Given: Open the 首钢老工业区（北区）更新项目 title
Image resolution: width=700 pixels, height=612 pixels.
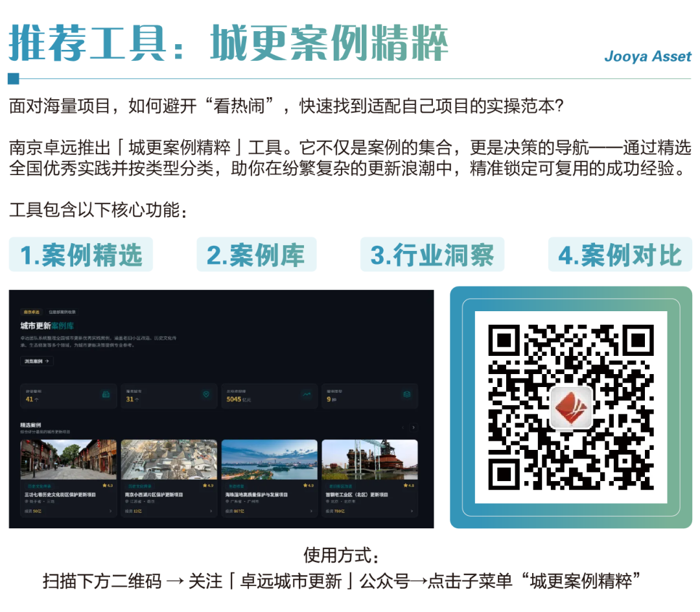Looking at the screenshot, I should coord(356,495).
